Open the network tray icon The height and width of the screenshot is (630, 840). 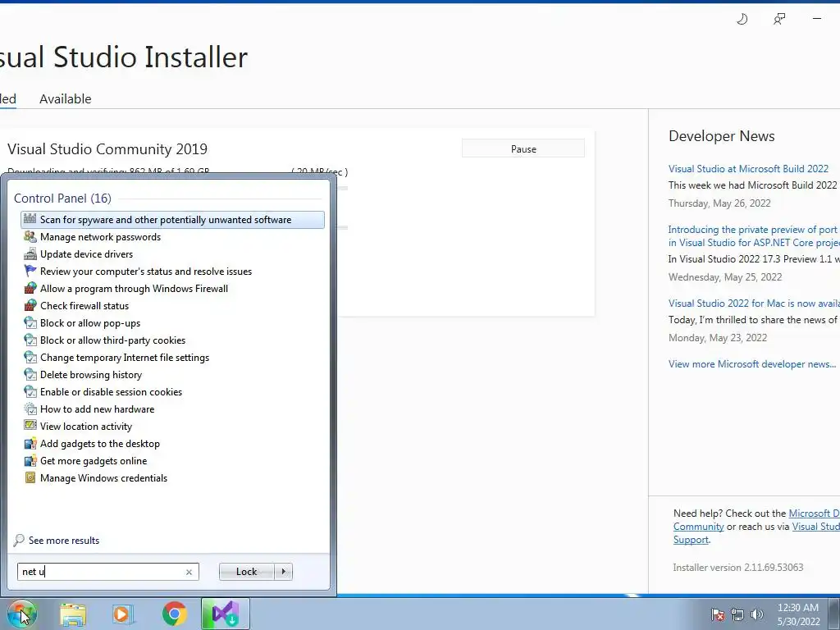click(737, 614)
